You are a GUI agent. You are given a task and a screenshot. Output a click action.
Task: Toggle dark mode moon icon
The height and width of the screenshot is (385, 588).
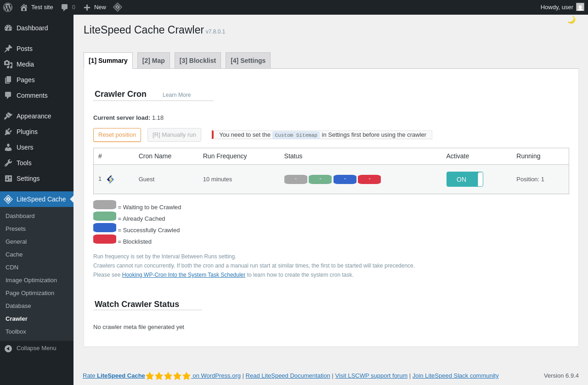[x=571, y=20]
